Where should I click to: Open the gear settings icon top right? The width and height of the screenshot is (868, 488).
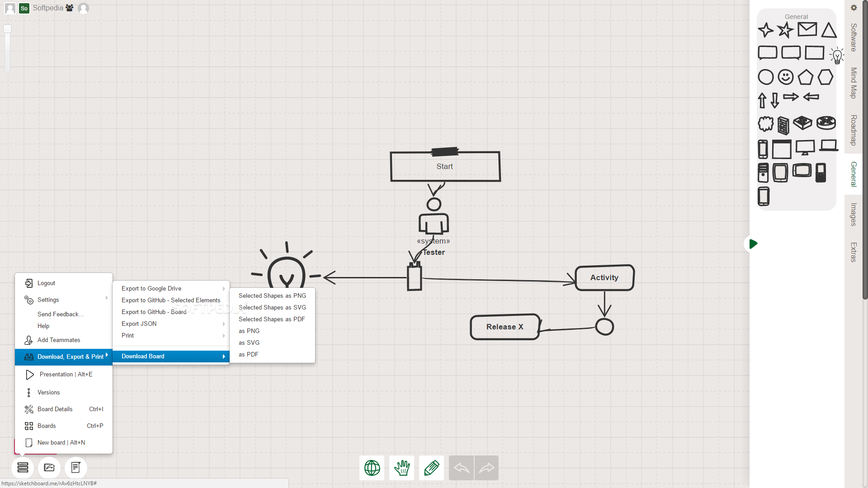coord(854,8)
